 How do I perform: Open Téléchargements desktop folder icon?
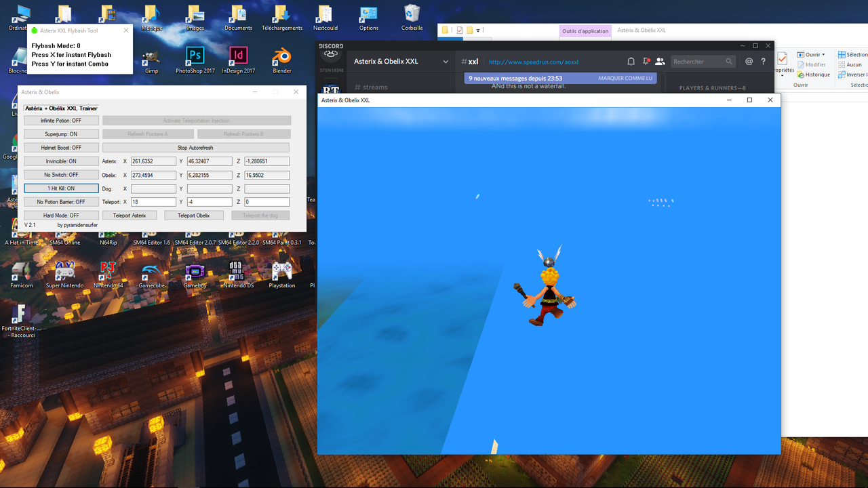tap(282, 17)
